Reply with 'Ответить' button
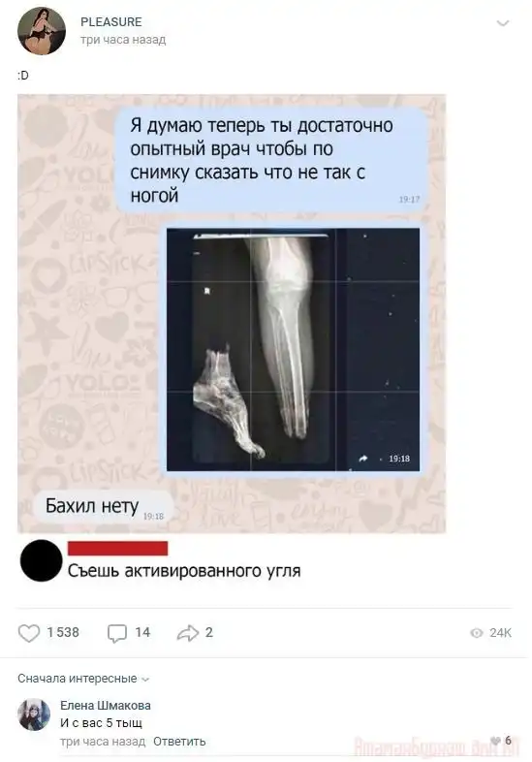The height and width of the screenshot is (762, 532). click(x=179, y=742)
